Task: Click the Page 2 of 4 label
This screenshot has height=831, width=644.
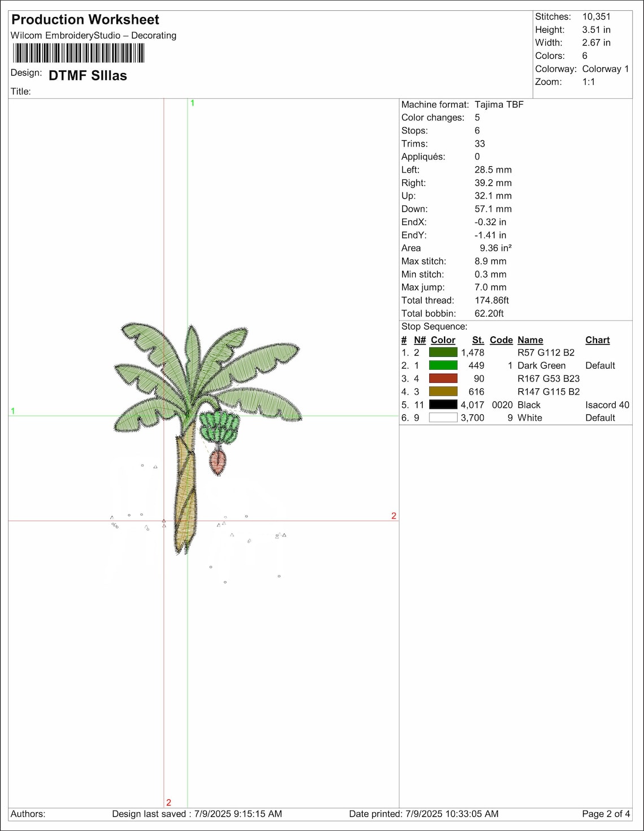Action: [x=602, y=815]
